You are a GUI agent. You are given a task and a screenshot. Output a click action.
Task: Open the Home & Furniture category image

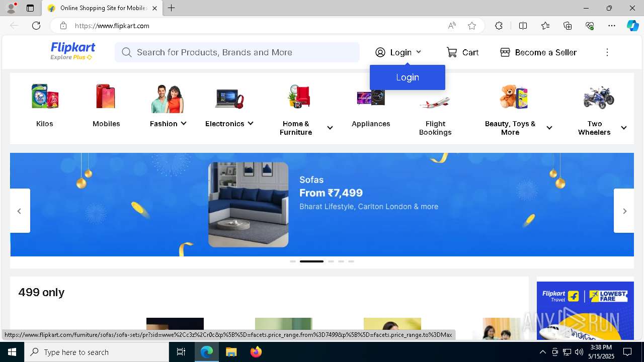[x=299, y=97]
